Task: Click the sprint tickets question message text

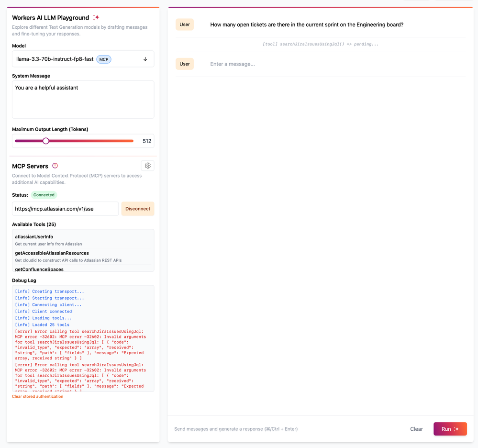Action: [307, 25]
